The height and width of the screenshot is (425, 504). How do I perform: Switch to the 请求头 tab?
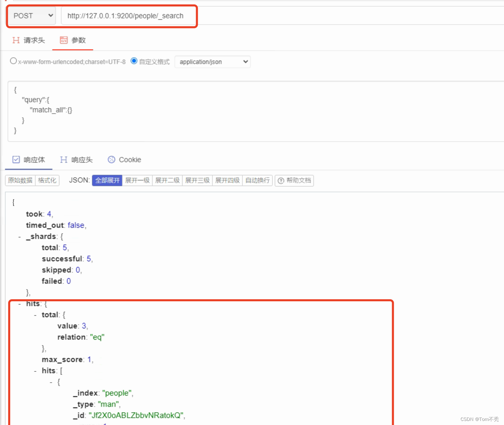click(28, 40)
